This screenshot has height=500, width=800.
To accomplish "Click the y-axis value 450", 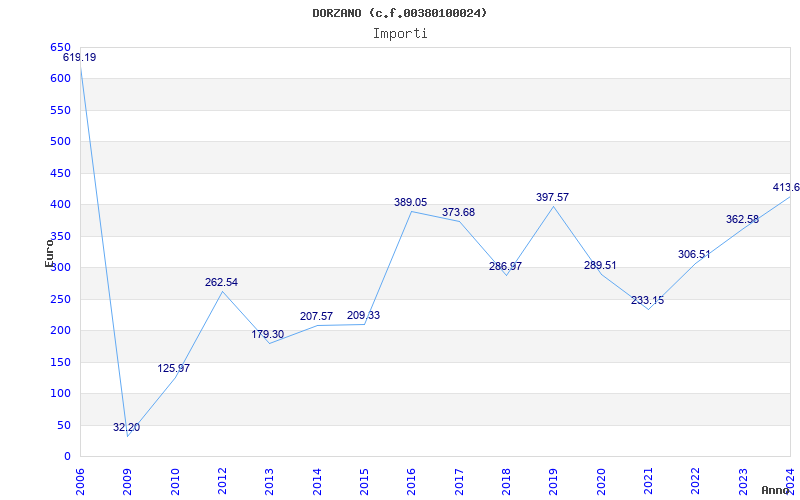I will (60, 173).
